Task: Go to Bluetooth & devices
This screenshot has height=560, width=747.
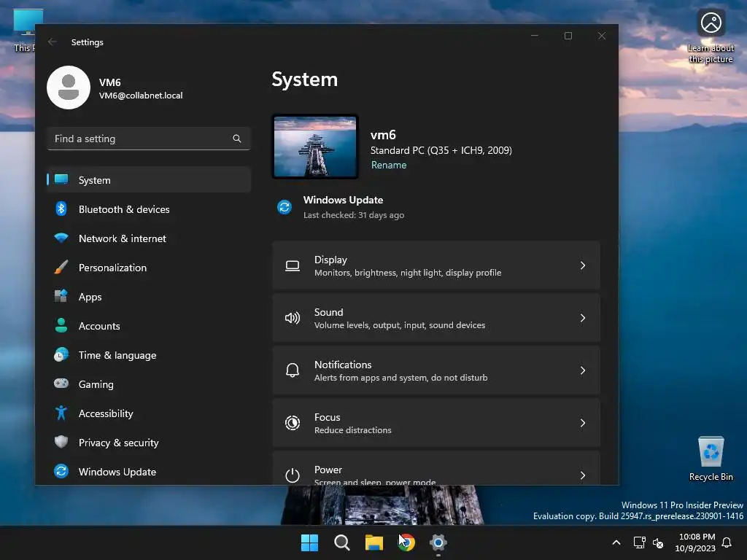Action: (149, 209)
